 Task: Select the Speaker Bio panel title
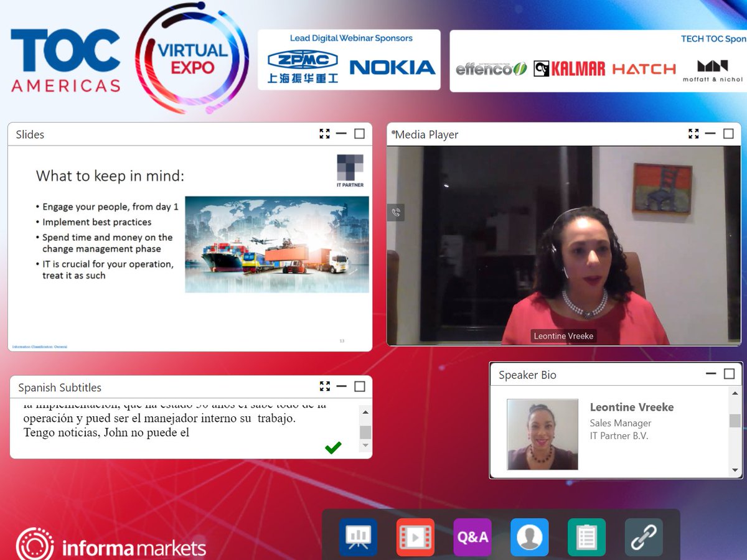527,375
